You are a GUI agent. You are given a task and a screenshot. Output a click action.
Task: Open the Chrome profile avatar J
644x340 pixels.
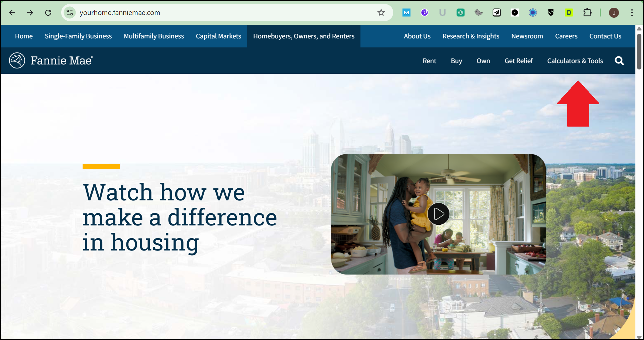point(614,13)
